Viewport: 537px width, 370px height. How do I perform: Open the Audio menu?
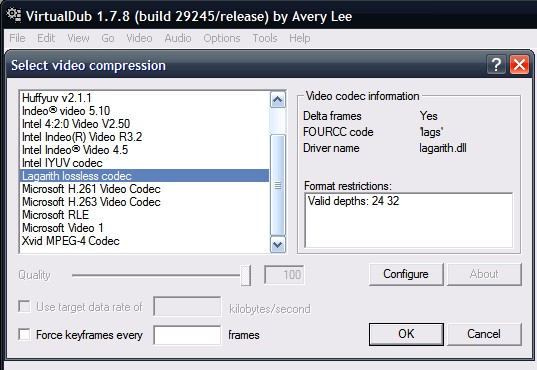pos(178,38)
